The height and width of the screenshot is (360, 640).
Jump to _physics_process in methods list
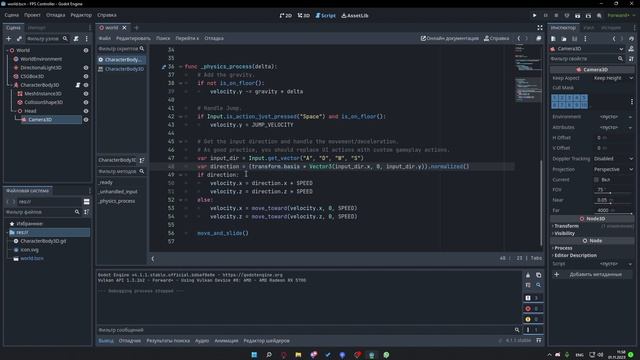pos(117,201)
